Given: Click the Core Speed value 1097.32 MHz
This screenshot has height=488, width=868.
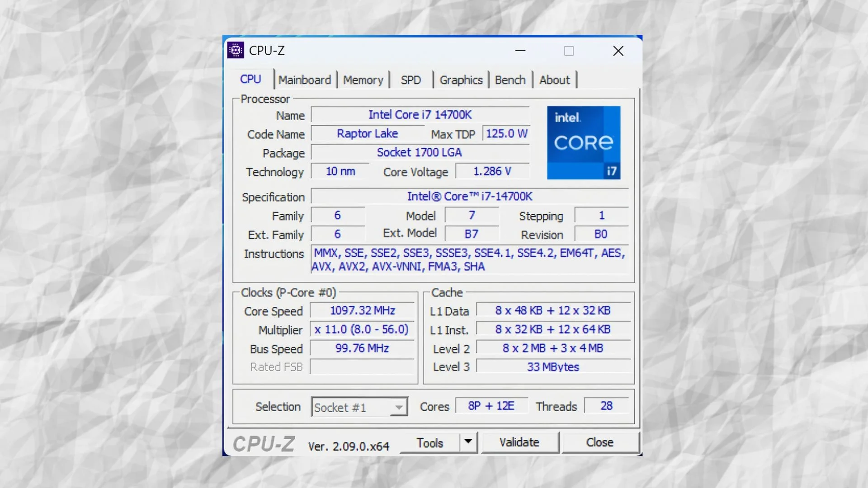Looking at the screenshot, I should pyautogui.click(x=362, y=311).
